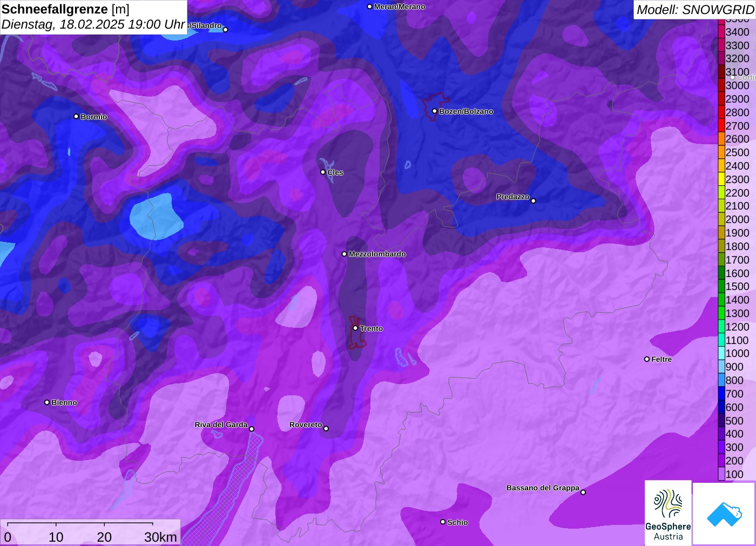The width and height of the screenshot is (756, 546).
Task: Click the 500 legend color swatch
Action: (x=721, y=421)
